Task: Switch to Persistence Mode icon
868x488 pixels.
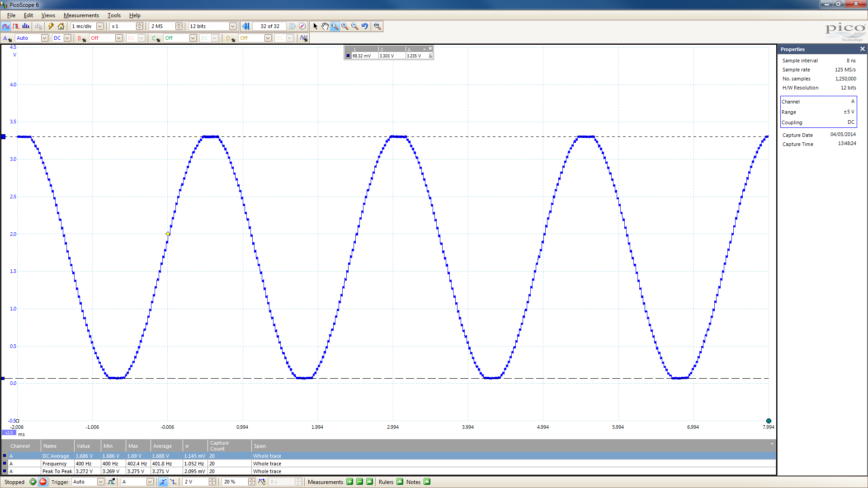Action: pos(16,26)
